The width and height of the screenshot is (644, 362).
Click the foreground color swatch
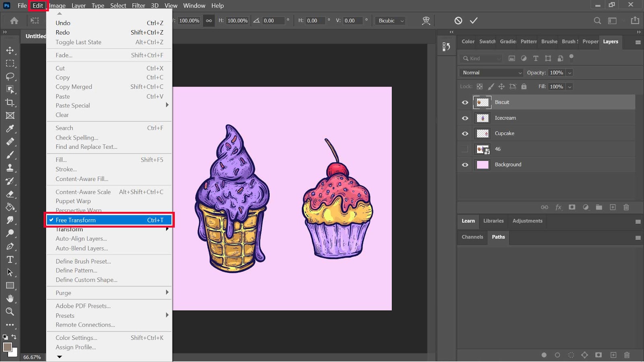(7, 347)
